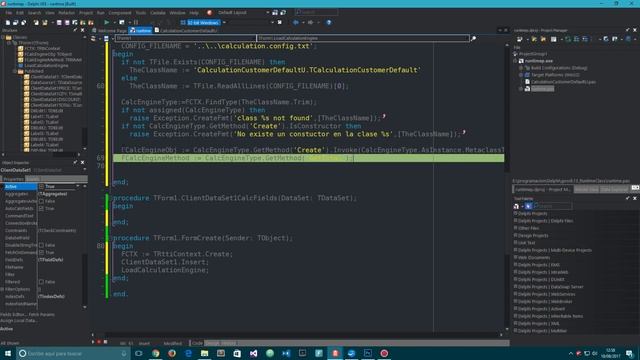Viewport: 640px width, 360px height.
Task: Toggle the AggregatesActive False checkbox
Action: (x=41, y=201)
